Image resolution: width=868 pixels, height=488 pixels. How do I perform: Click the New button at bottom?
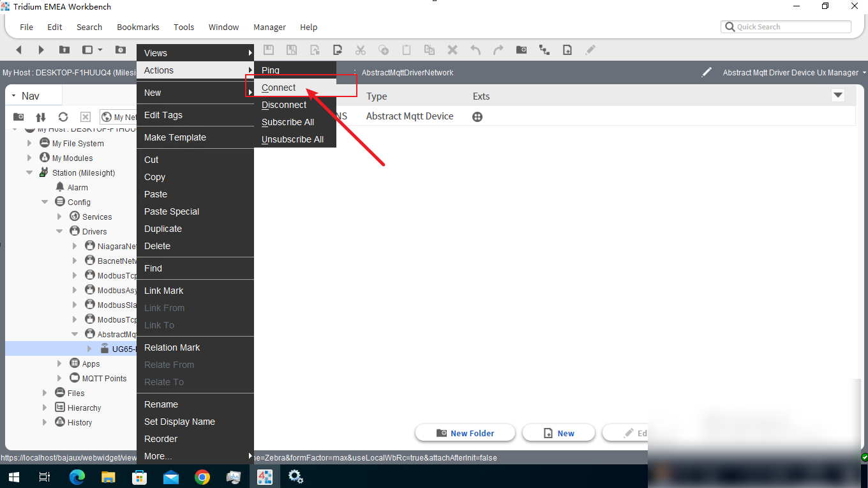tap(558, 433)
